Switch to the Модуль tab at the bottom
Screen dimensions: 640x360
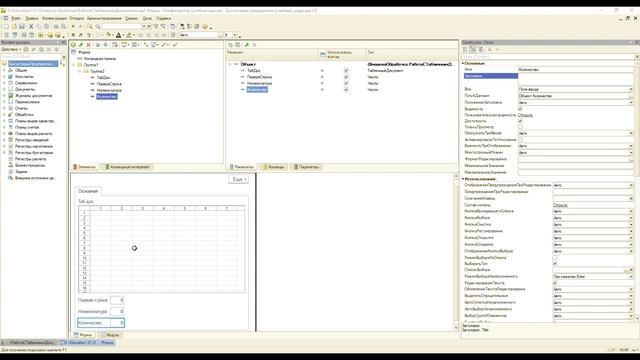[110, 335]
